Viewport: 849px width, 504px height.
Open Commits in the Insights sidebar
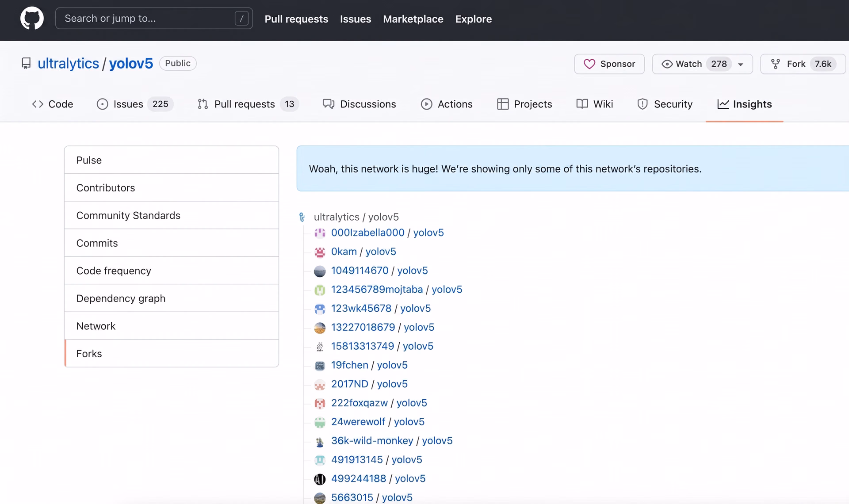[172, 243]
